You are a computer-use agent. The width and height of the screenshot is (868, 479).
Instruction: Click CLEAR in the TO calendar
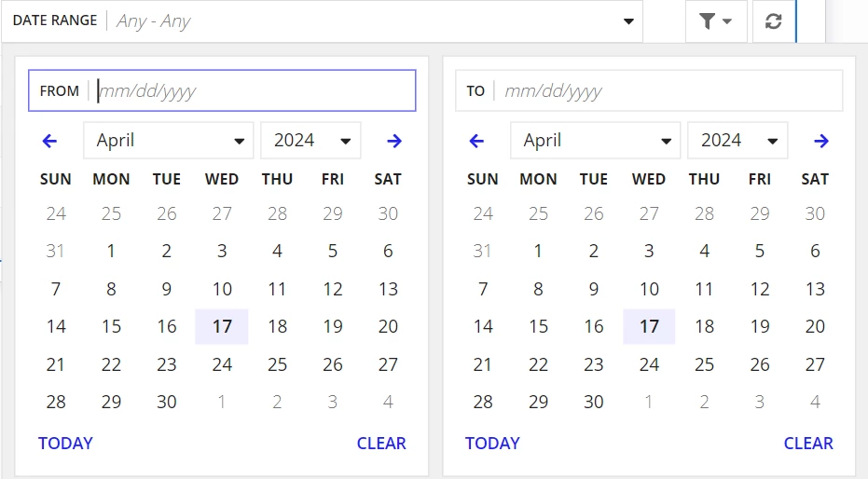808,443
